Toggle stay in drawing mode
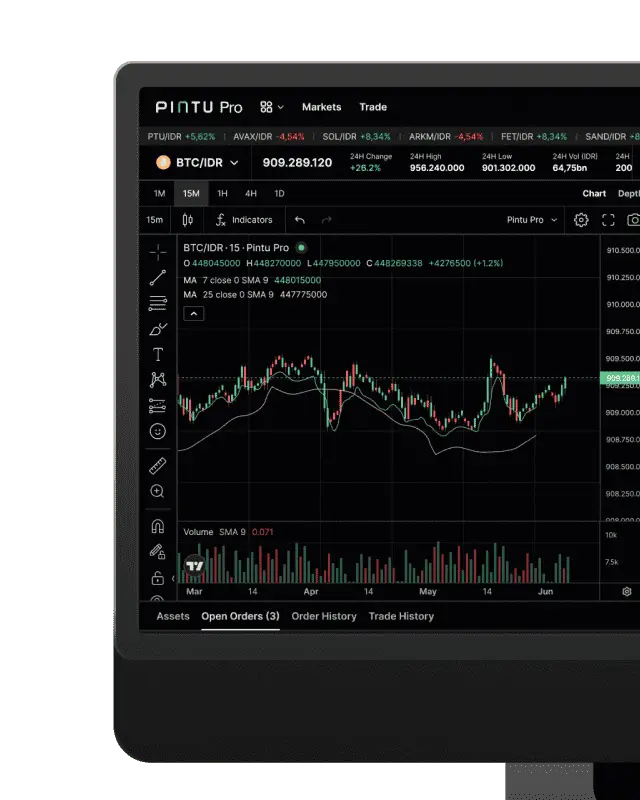This screenshot has height=800, width=640. tap(157, 552)
